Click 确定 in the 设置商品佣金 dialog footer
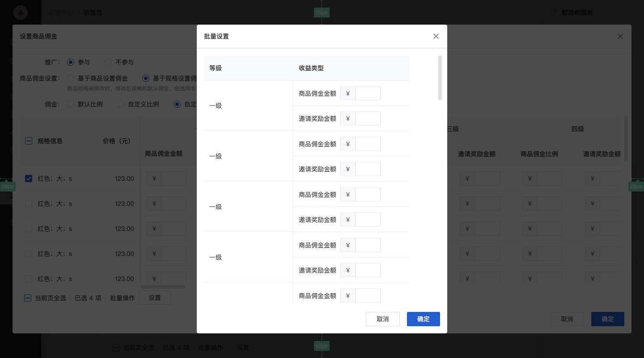The height and width of the screenshot is (358, 644). click(607, 319)
